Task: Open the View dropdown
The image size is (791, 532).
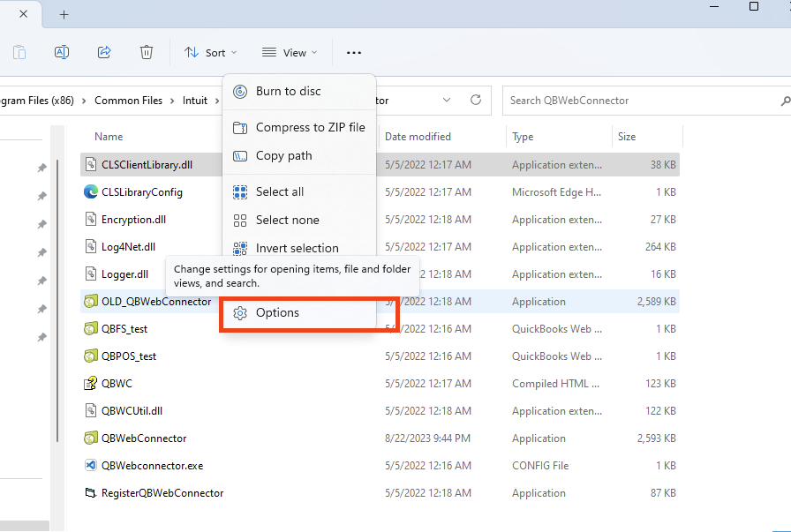Action: [290, 52]
